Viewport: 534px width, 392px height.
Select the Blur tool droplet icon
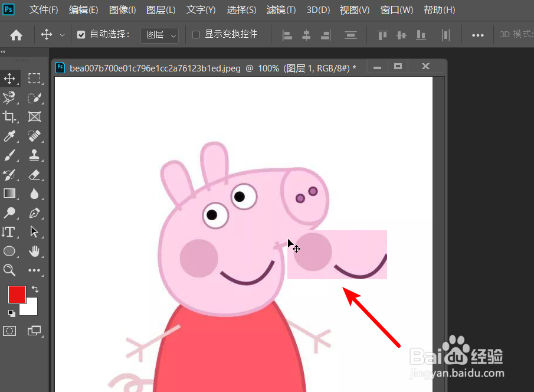[x=34, y=194]
